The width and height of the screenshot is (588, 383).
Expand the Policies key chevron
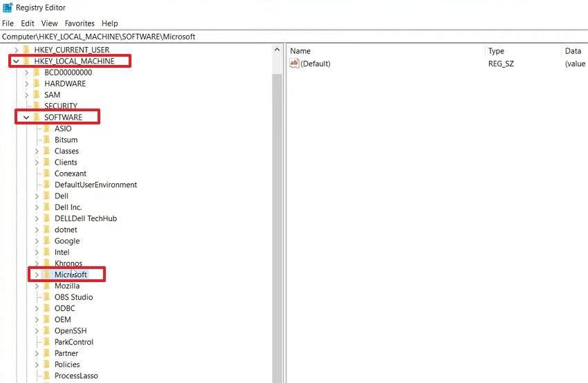(x=37, y=364)
